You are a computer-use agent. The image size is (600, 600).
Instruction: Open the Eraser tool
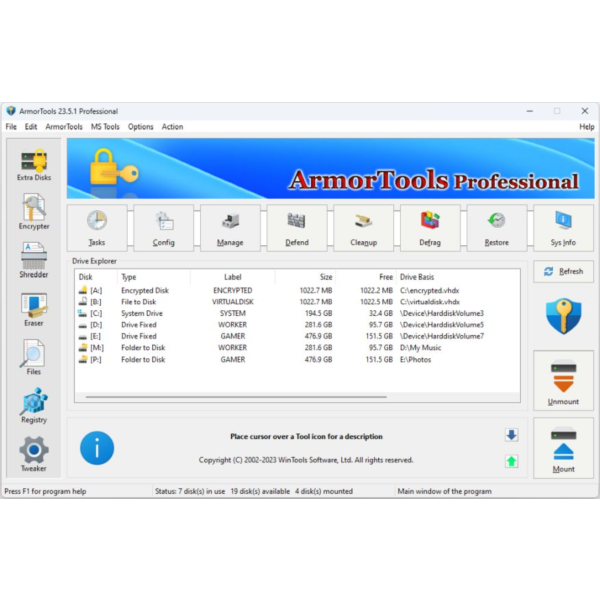click(x=34, y=309)
